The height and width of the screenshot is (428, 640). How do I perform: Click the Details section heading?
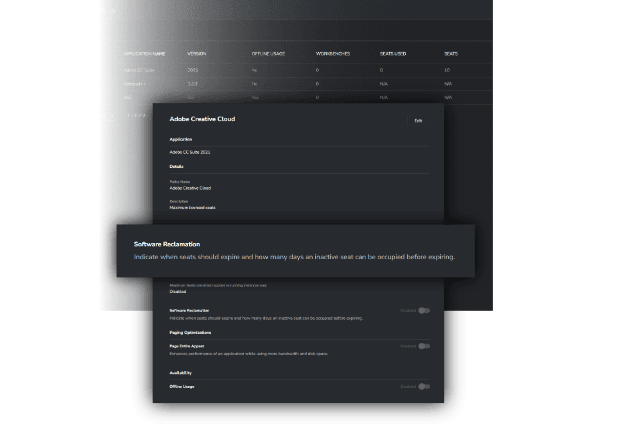(176, 167)
